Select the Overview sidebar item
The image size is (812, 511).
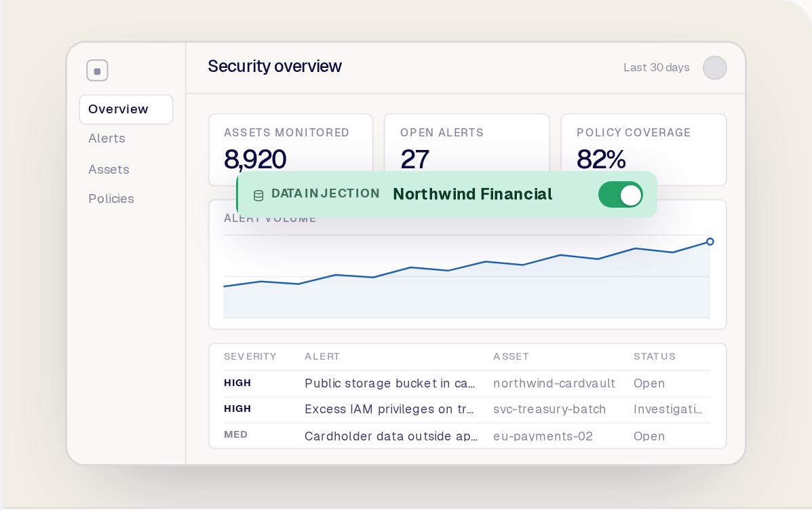pyautogui.click(x=126, y=109)
